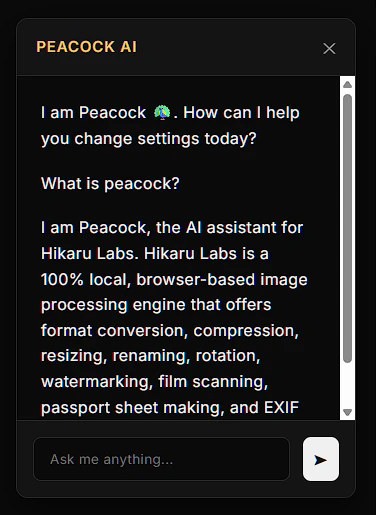Click the chat scrollbar thumb
The width and height of the screenshot is (376, 515).
[x=347, y=228]
